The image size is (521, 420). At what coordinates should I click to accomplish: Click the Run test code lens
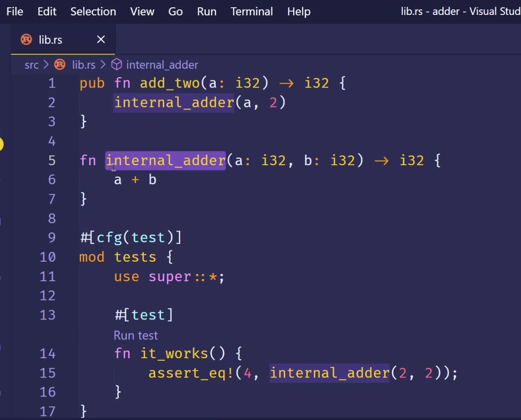click(136, 335)
